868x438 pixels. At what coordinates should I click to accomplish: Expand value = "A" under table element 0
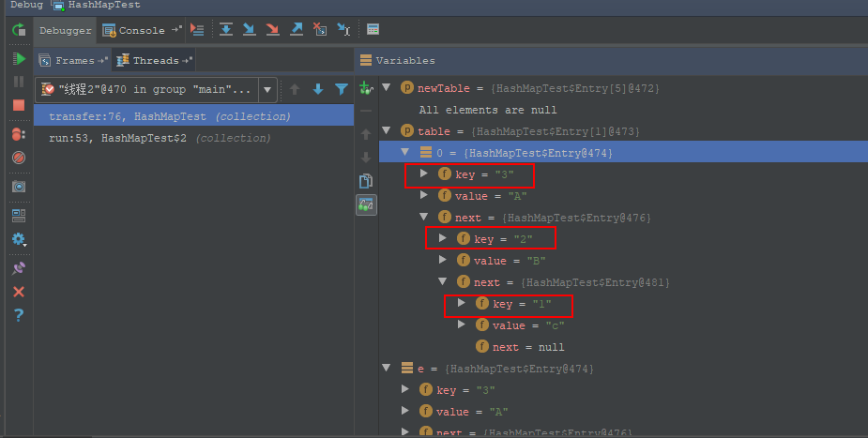423,195
